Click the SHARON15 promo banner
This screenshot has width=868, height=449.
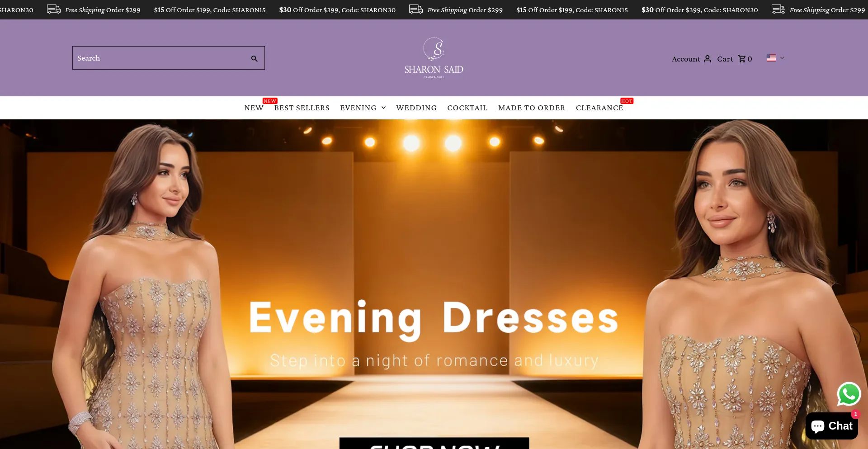210,9
